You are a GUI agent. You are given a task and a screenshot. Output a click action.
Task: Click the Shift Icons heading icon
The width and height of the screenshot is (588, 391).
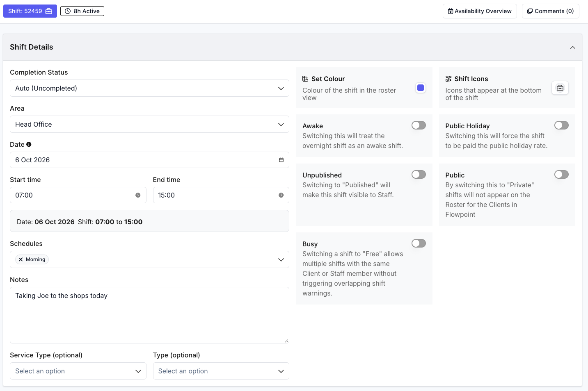[x=448, y=79]
